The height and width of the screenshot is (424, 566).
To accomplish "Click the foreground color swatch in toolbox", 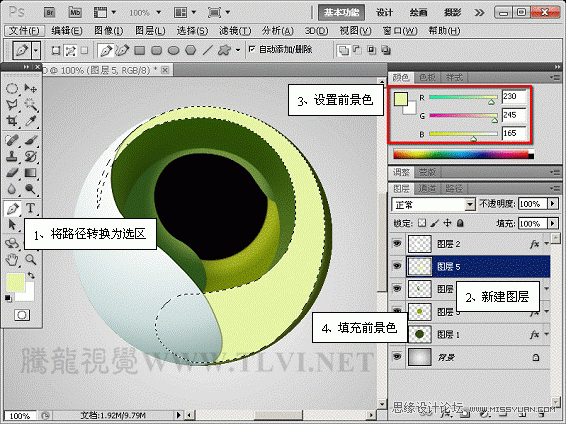I will [x=15, y=282].
